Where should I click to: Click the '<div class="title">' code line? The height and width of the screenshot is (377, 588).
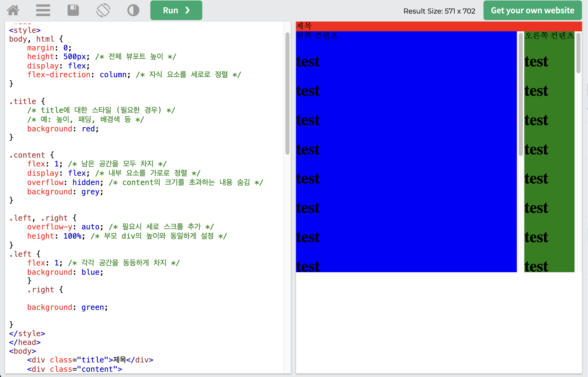[x=90, y=360]
